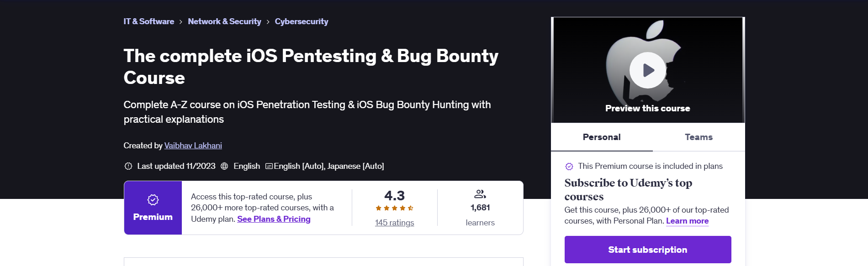
Task: Switch to the Teams tab
Action: click(699, 137)
